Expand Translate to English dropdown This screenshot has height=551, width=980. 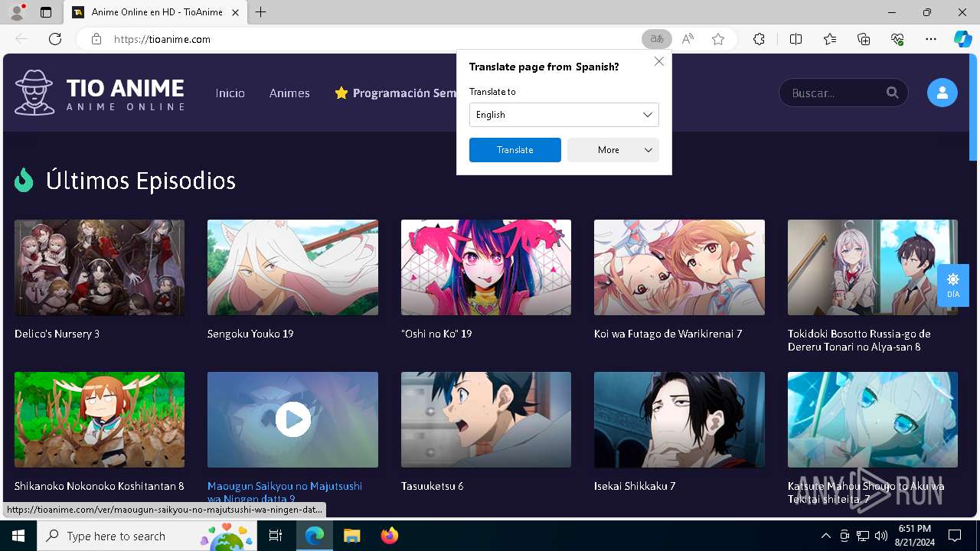564,115
